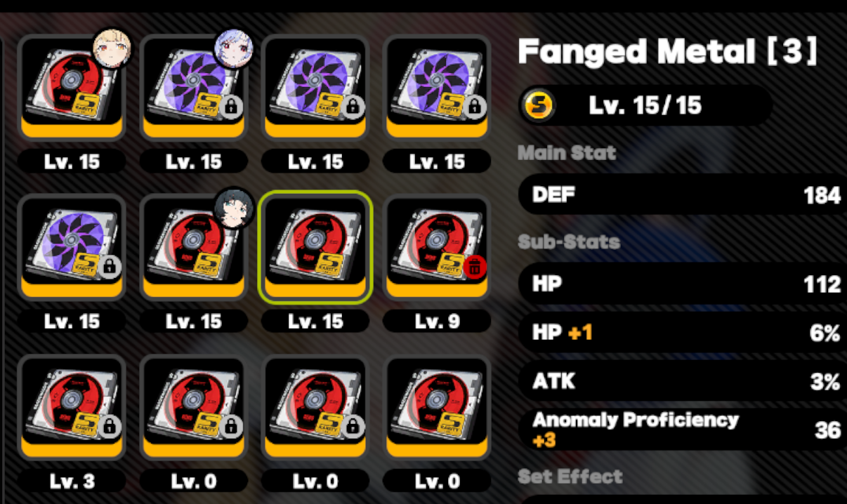Toggle the lock icon on the Lv. 3 disc
Viewport: 847px width, 504px height.
coord(109,426)
